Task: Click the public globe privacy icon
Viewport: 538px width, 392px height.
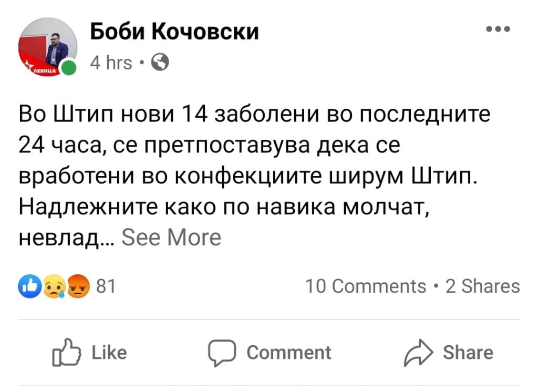Action: (160, 63)
